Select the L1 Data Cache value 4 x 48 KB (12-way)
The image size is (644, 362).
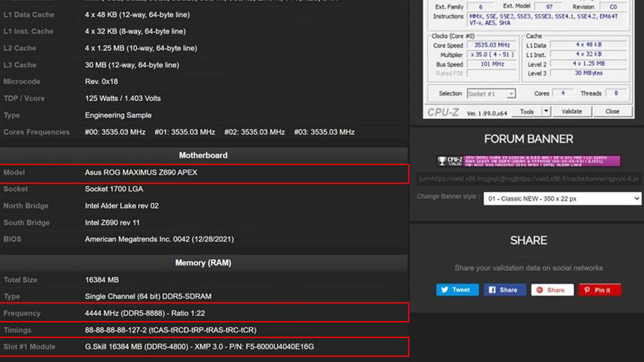(137, 15)
